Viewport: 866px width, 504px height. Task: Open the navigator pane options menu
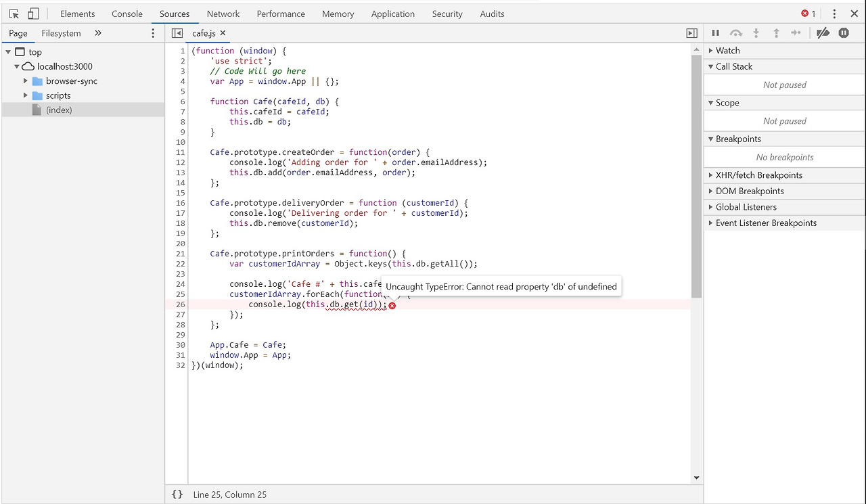(153, 33)
